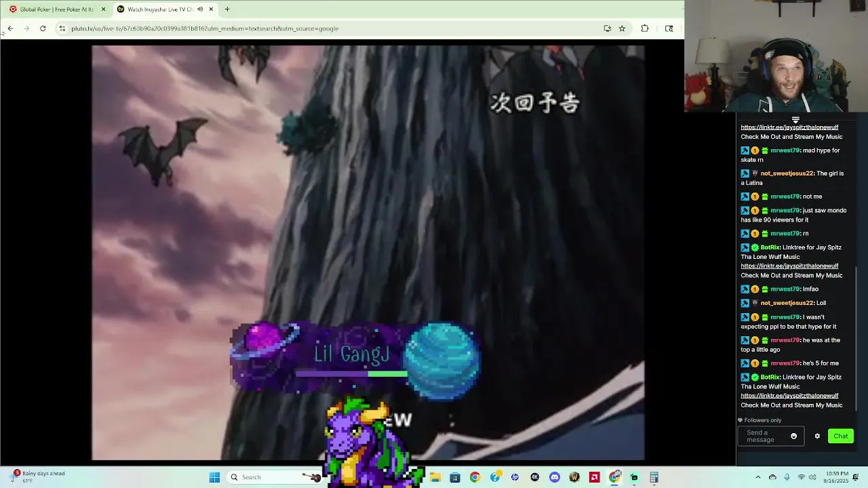Open the emoji picker in chat input
The height and width of the screenshot is (488, 868).
tap(793, 436)
